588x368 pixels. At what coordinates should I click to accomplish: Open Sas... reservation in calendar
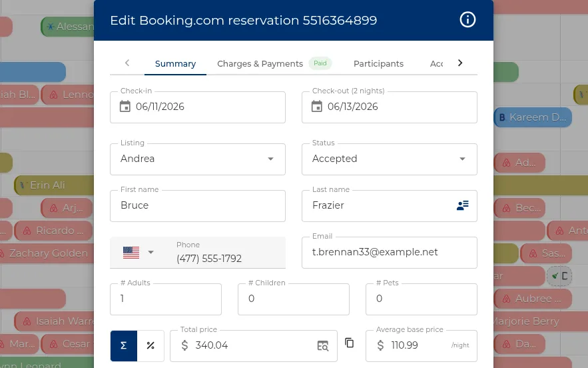(x=546, y=253)
